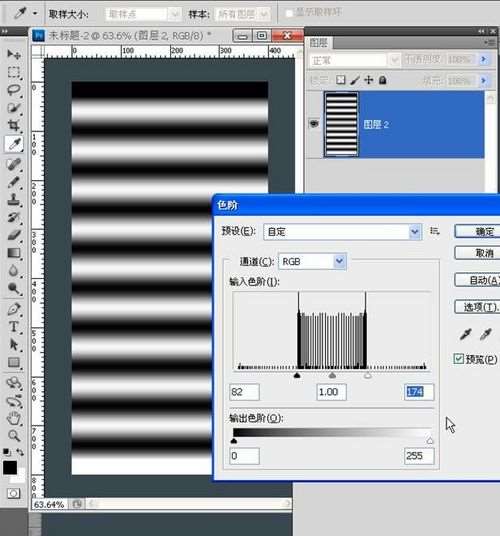Select the Rectangle shape tool
Image resolution: width=500 pixels, height=536 pixels.
[x=14, y=362]
